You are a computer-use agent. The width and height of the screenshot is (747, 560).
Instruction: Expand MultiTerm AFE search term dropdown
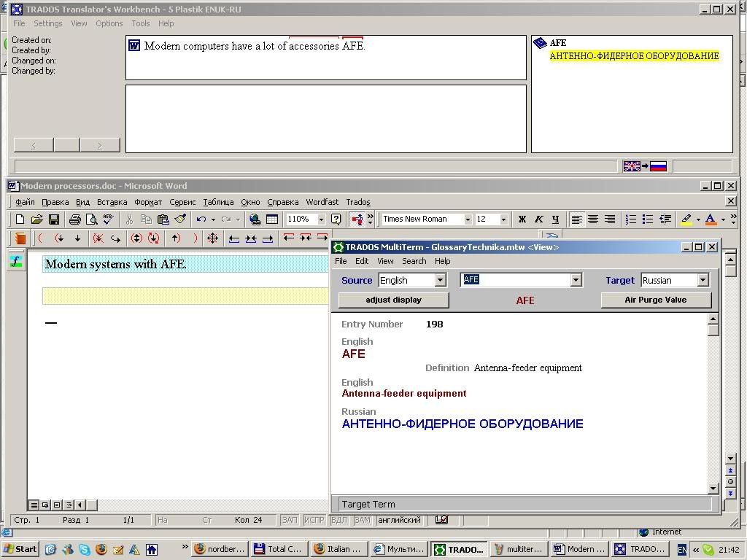(x=576, y=280)
